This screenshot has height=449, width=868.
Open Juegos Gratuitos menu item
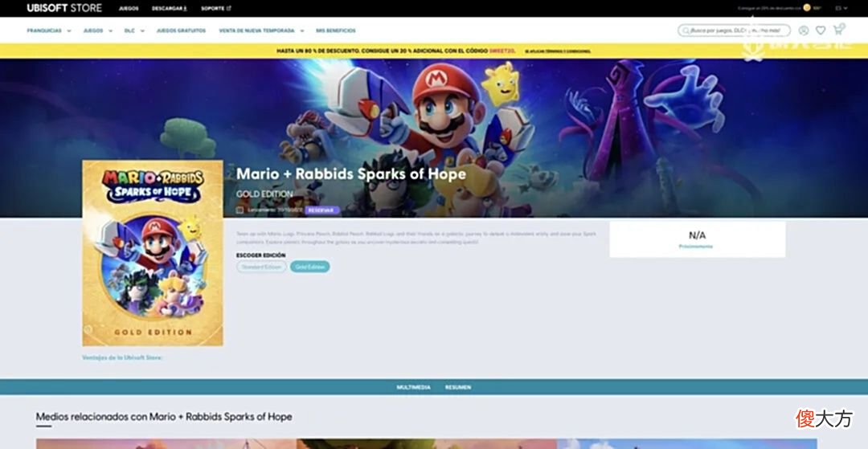tap(181, 31)
